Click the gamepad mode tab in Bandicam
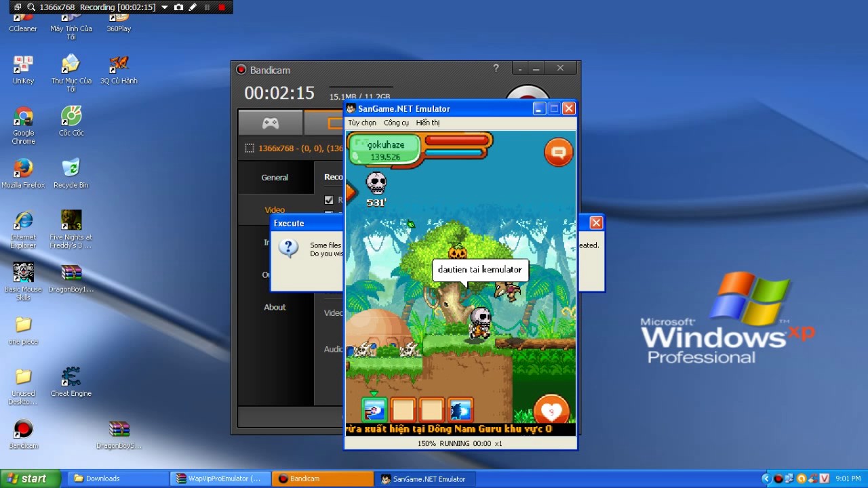Image resolution: width=868 pixels, height=488 pixels. (271, 123)
